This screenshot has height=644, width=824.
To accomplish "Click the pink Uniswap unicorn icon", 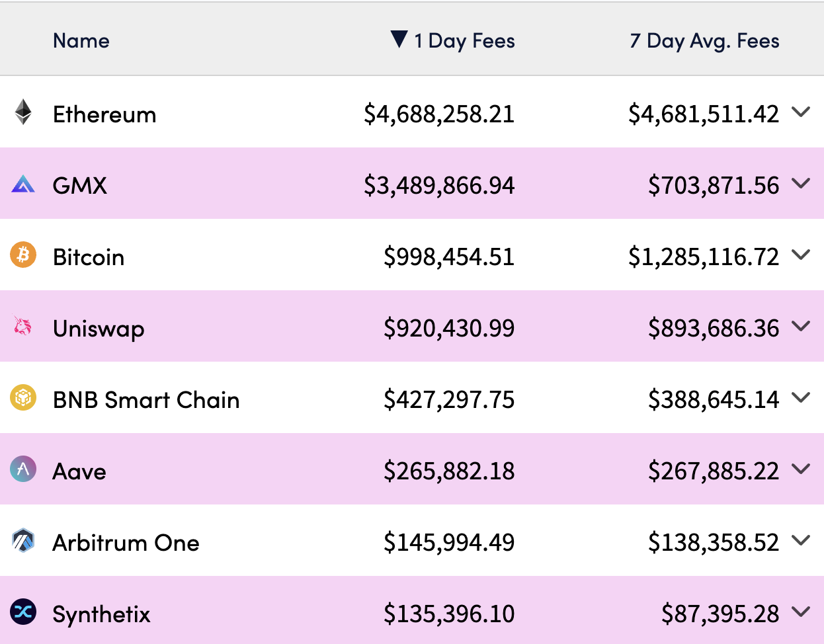I will [x=23, y=326].
